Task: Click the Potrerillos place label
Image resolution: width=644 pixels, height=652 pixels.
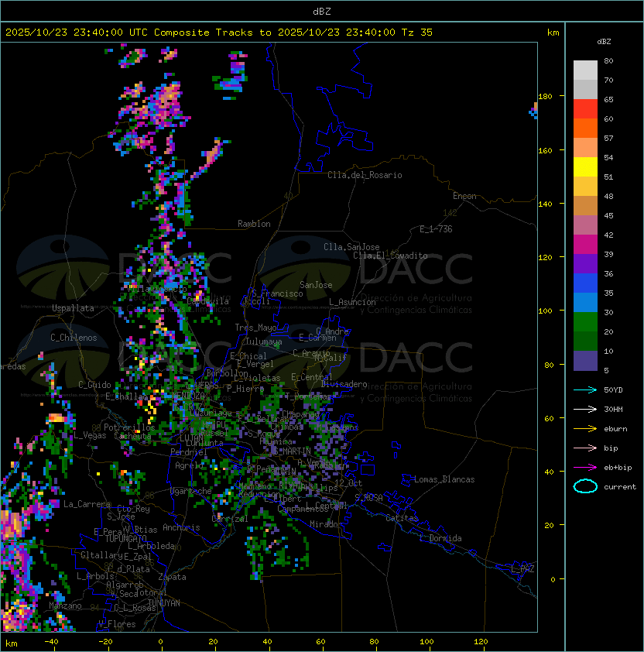Action: pos(129,427)
